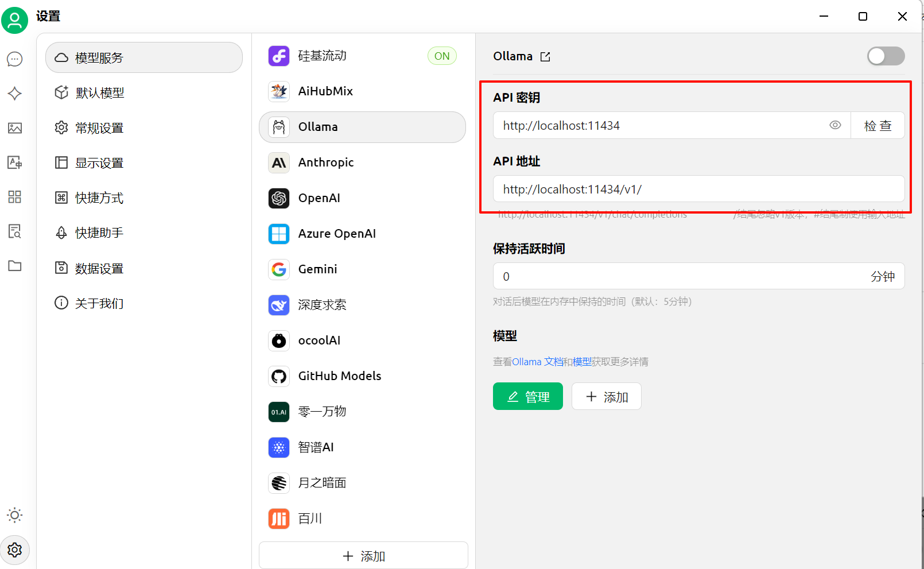Open 关于我们 settings section

point(144,303)
